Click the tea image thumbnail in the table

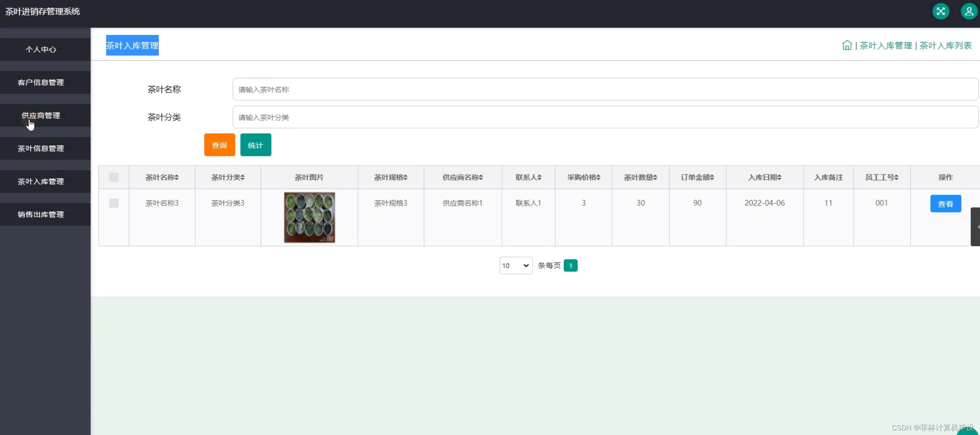point(309,218)
